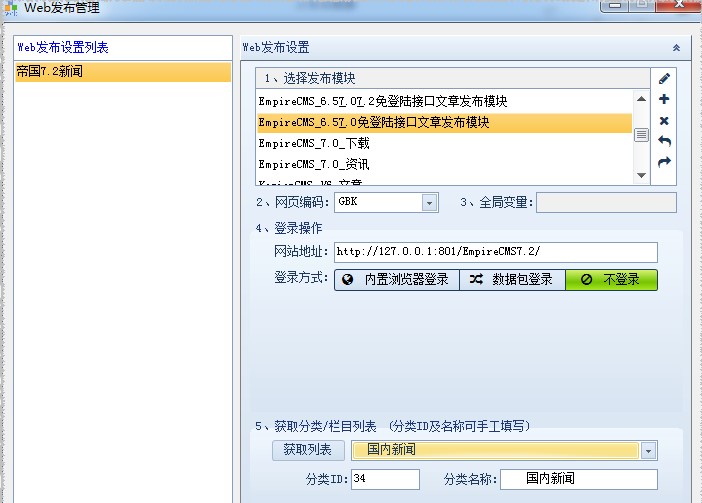
Task: Click the module list scrollbar thumb
Action: [x=641, y=135]
